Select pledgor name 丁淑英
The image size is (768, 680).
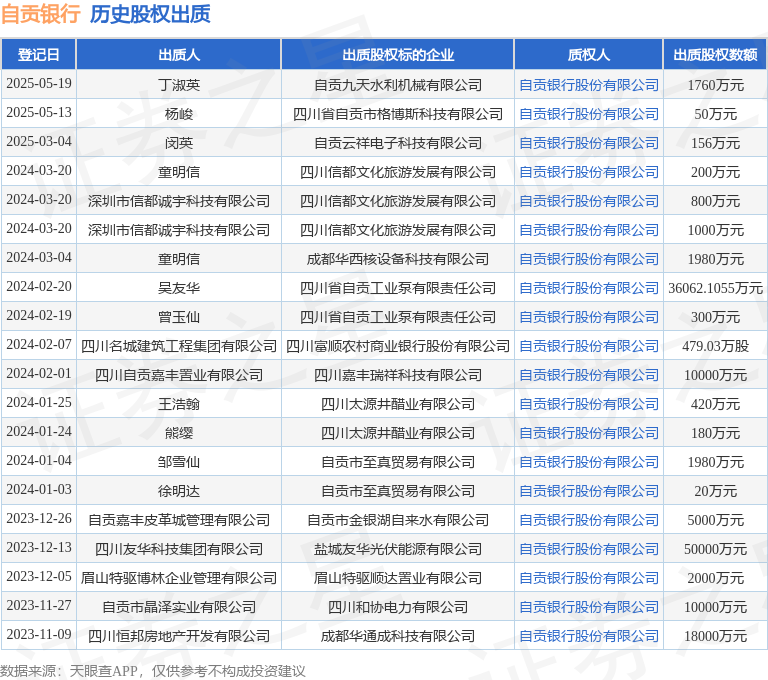click(179, 85)
